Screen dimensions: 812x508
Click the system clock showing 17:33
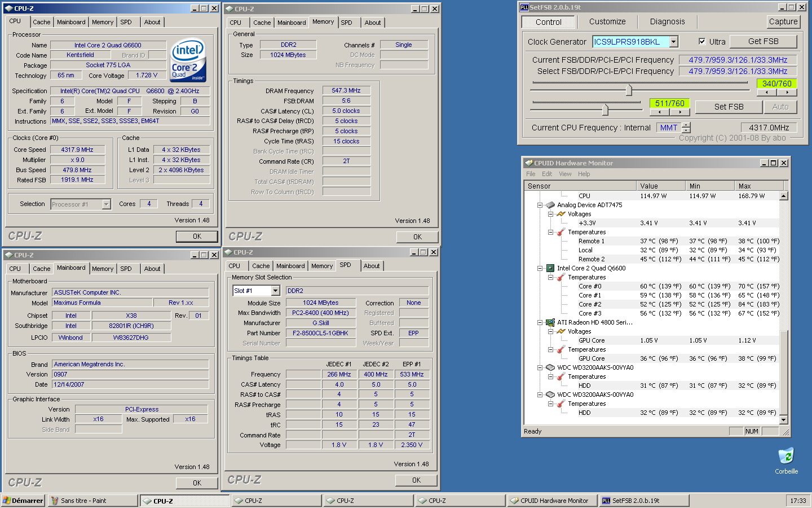click(798, 501)
